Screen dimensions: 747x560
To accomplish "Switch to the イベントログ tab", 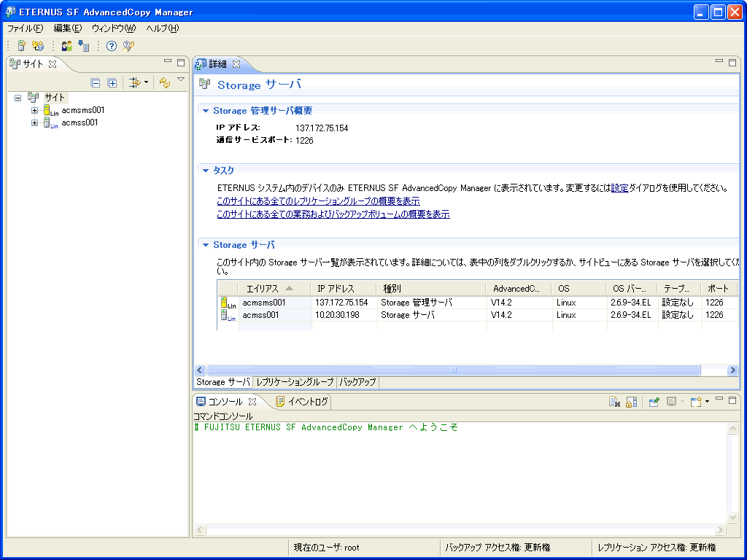I will coord(303,402).
